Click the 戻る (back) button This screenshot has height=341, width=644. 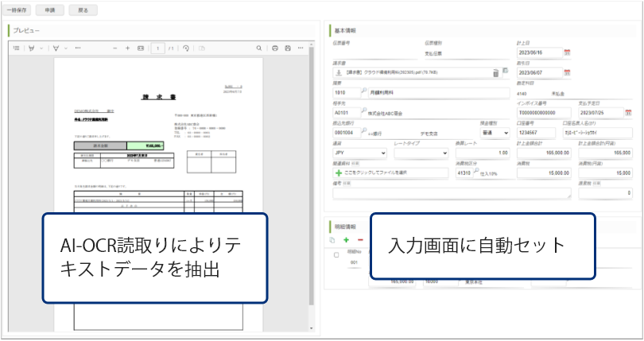coord(83,10)
